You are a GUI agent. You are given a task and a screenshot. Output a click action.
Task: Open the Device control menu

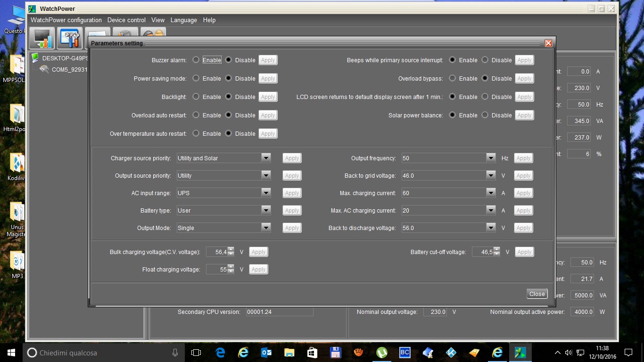(x=126, y=20)
